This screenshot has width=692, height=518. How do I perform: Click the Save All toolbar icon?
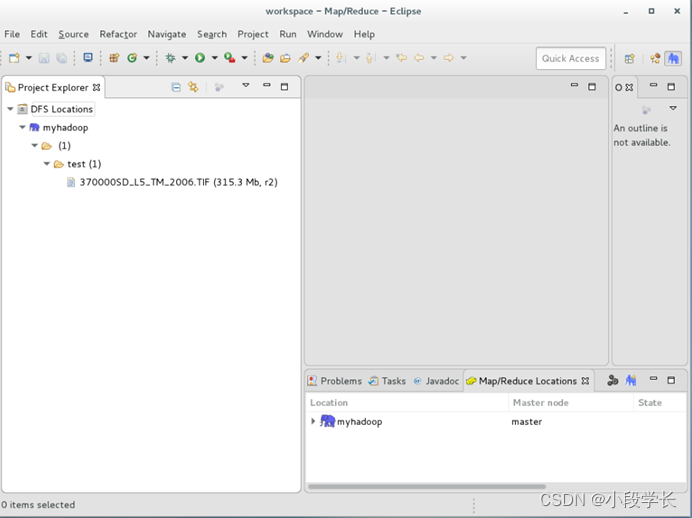click(61, 58)
